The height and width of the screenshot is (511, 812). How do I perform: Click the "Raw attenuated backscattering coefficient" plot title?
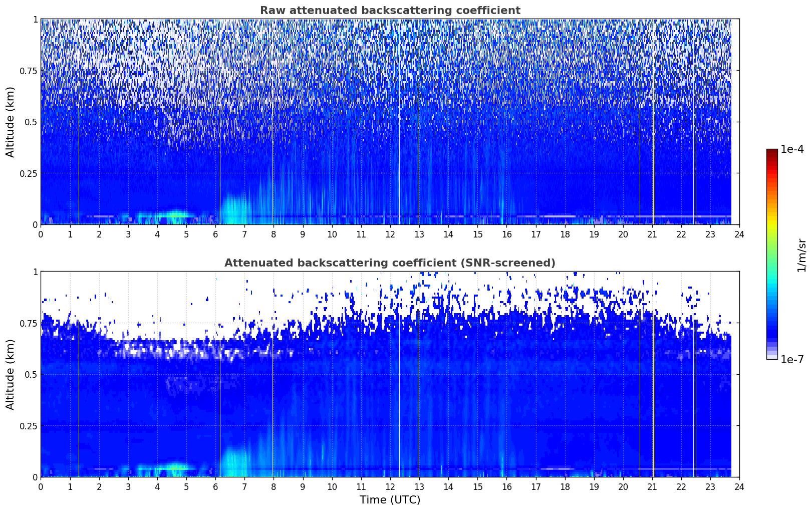(390, 11)
